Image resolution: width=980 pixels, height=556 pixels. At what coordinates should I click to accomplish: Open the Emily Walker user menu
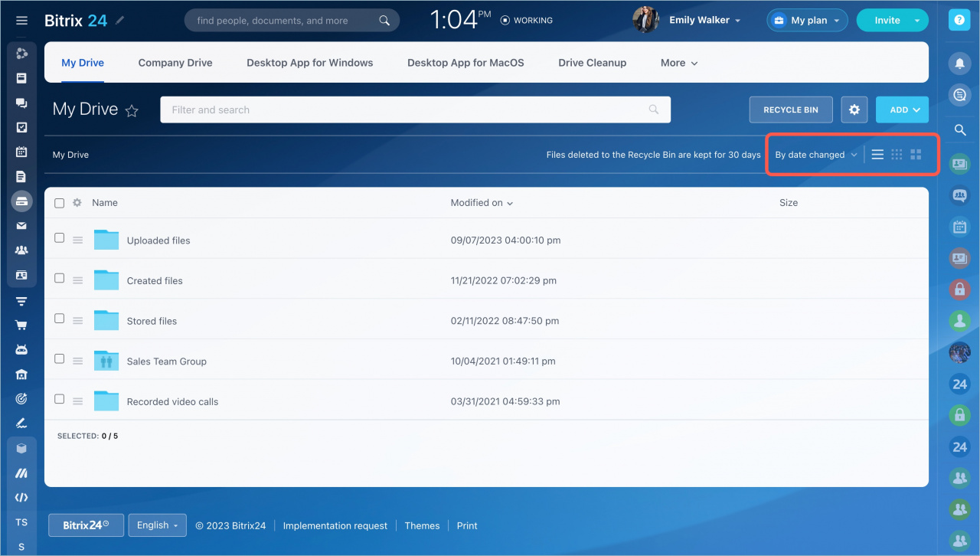pos(704,21)
